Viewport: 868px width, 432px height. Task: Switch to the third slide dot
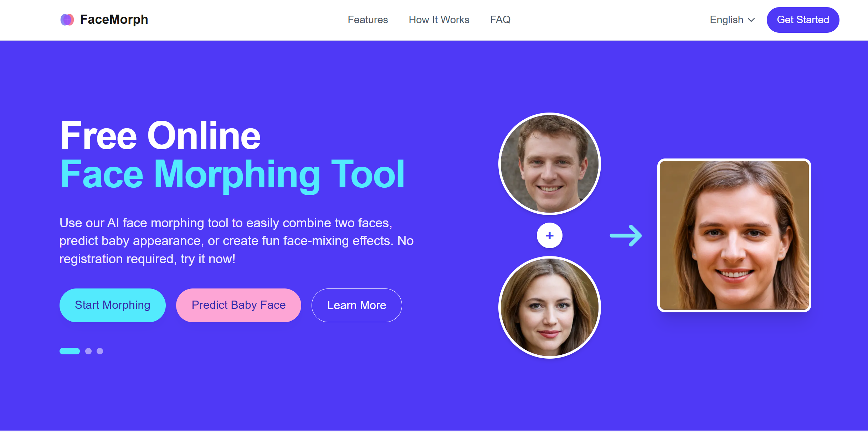[100, 351]
